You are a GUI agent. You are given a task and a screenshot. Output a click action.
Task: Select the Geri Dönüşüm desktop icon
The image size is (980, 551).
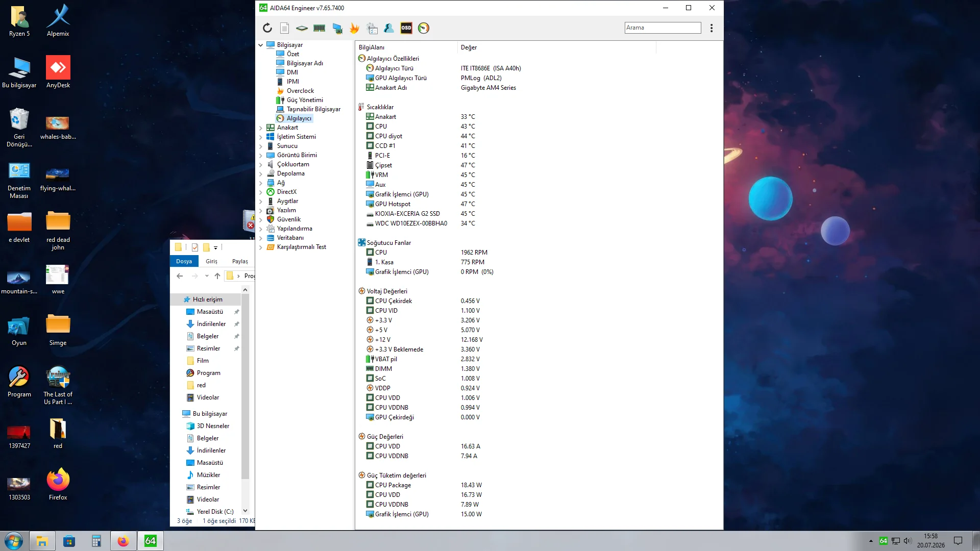(19, 128)
